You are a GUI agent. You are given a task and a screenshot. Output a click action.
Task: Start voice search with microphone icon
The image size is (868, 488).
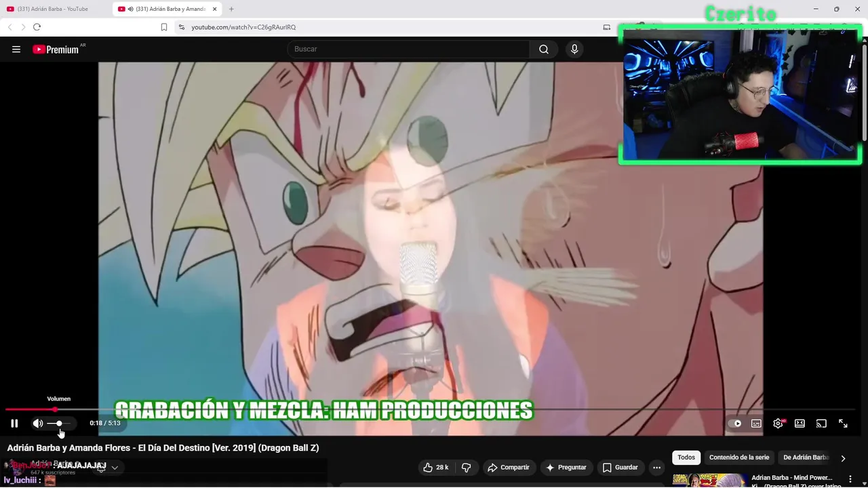coord(574,49)
